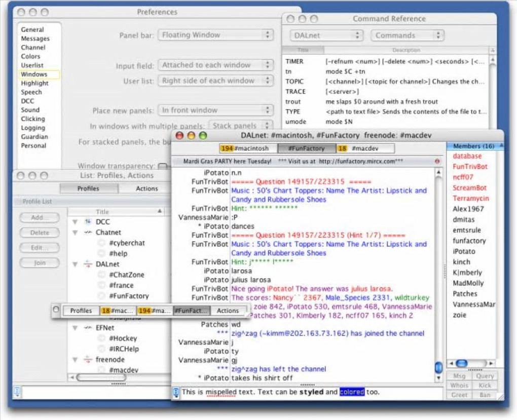
Task: Collapse the EFNet disclosure triangle
Action: [75, 328]
